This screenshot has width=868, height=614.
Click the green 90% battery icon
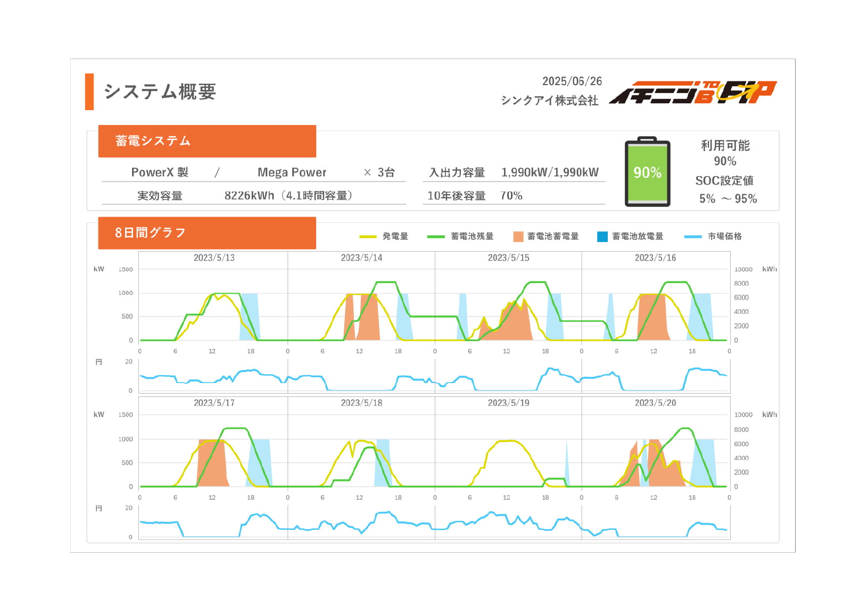647,171
